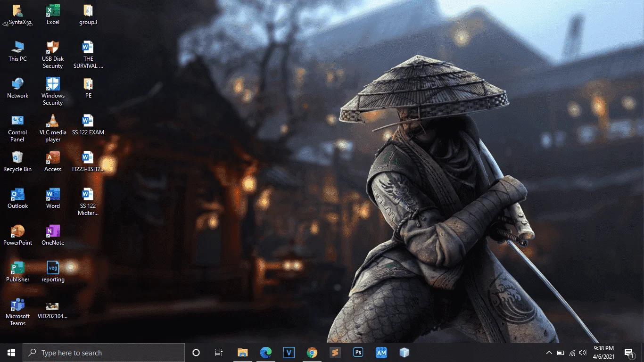Select the Excel desktop shortcut
This screenshot has width=644, height=362.
coord(53,15)
